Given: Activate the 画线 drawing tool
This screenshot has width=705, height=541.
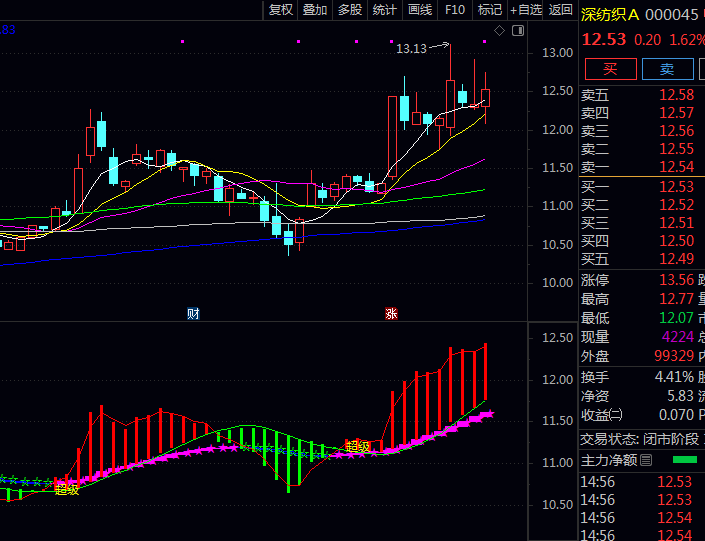Looking at the screenshot, I should pos(419,10).
